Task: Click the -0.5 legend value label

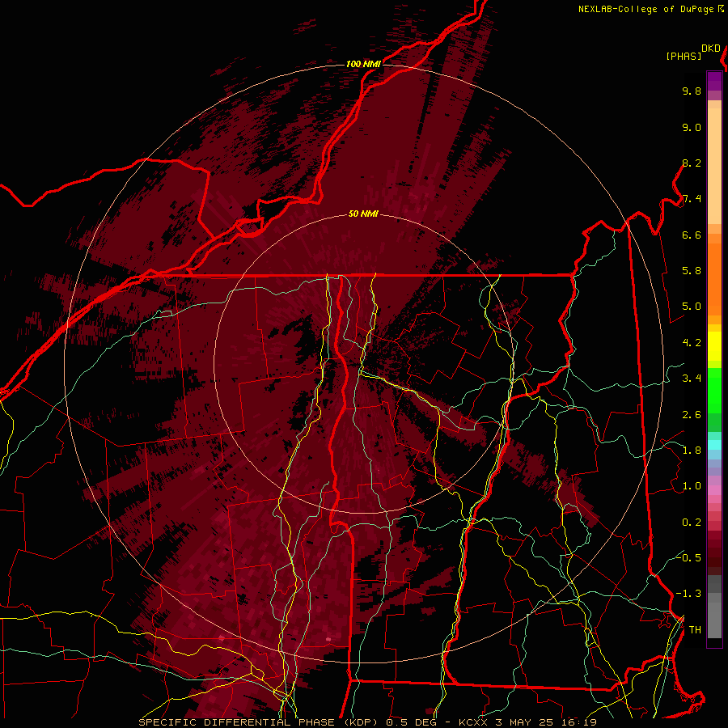Action: 688,557
